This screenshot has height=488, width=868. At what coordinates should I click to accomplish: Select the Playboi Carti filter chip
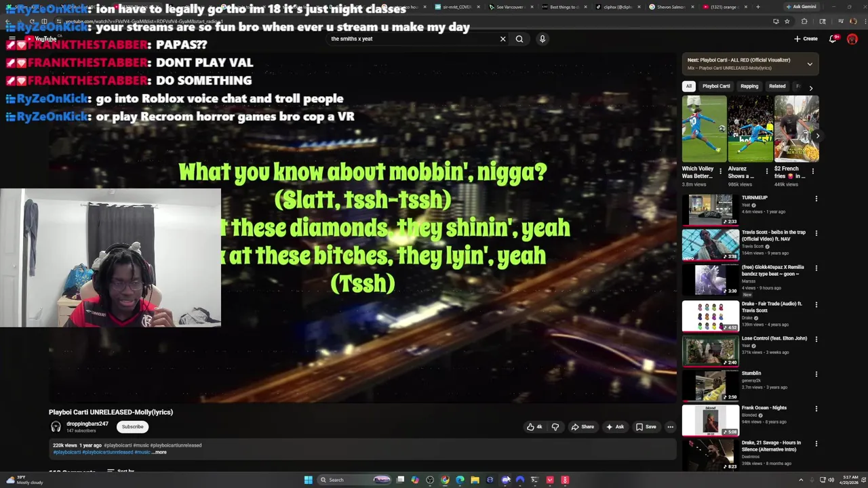pyautogui.click(x=716, y=86)
